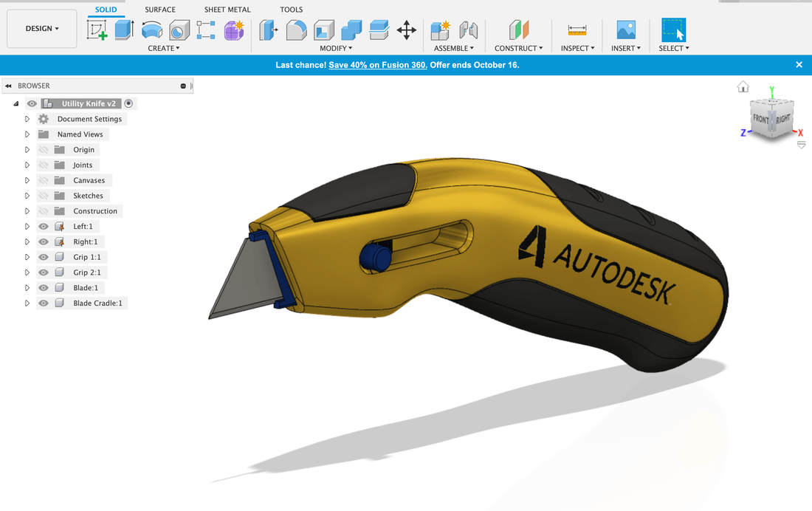Screen dimensions: 812x511
Task: Open the CREATE dropdown menu
Action: pyautogui.click(x=164, y=48)
